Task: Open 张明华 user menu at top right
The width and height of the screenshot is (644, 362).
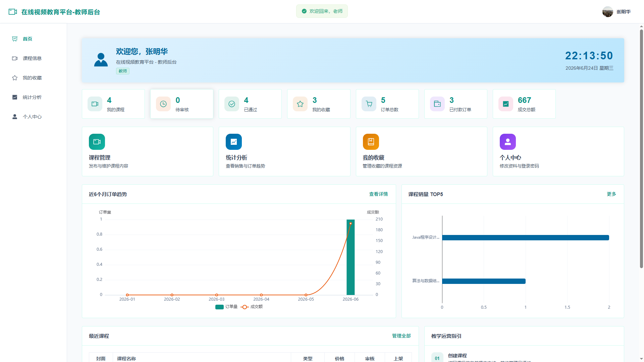Action: (616, 12)
